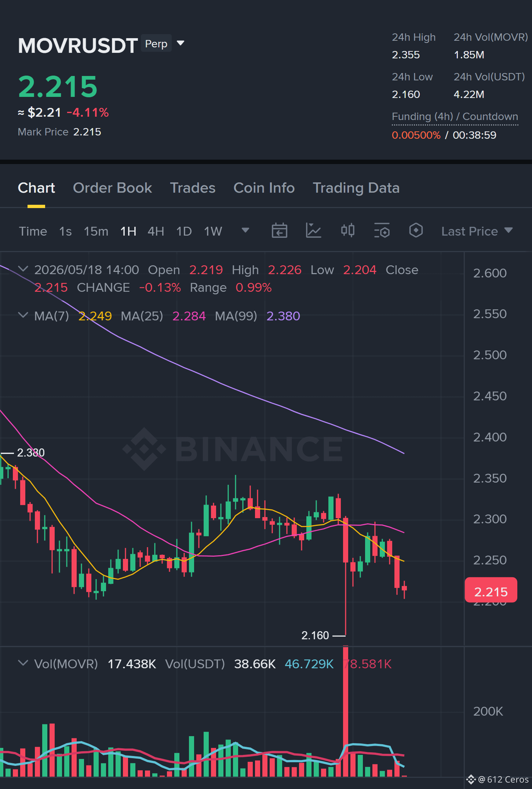This screenshot has height=789, width=532.
Task: Open the MOVRUSDT Perp pair dropdown
Action: tap(180, 43)
